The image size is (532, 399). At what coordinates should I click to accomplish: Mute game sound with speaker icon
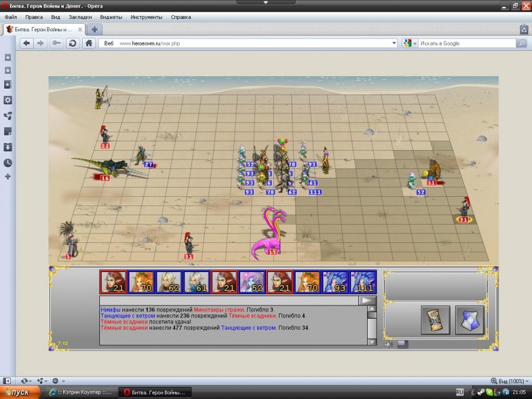coord(390,345)
